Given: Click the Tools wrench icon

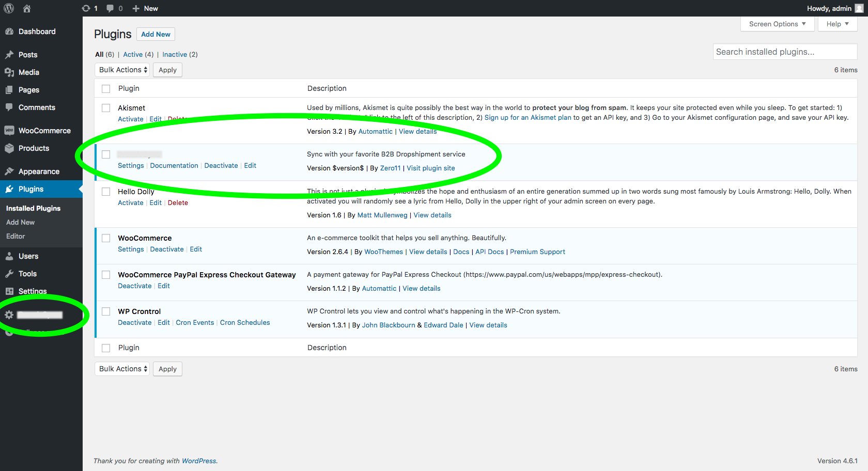Looking at the screenshot, I should pos(9,274).
